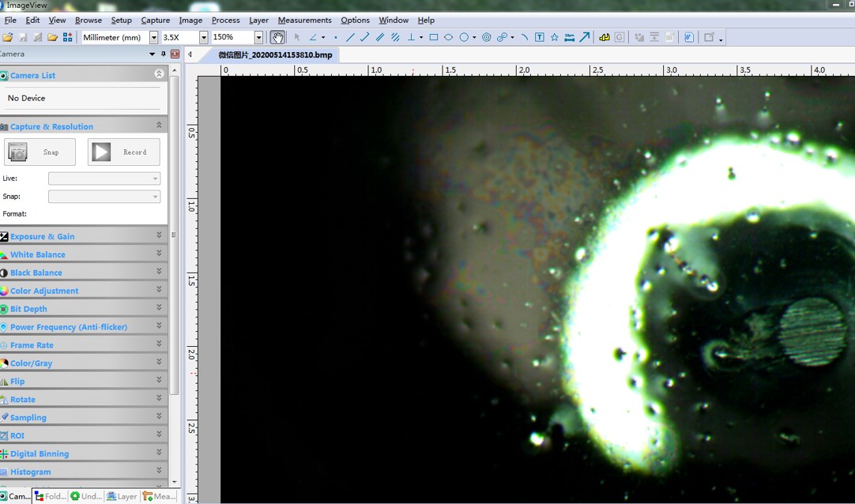Viewport: 855px width, 504px height.
Task: Click the concentric circles tool
Action: click(487, 37)
